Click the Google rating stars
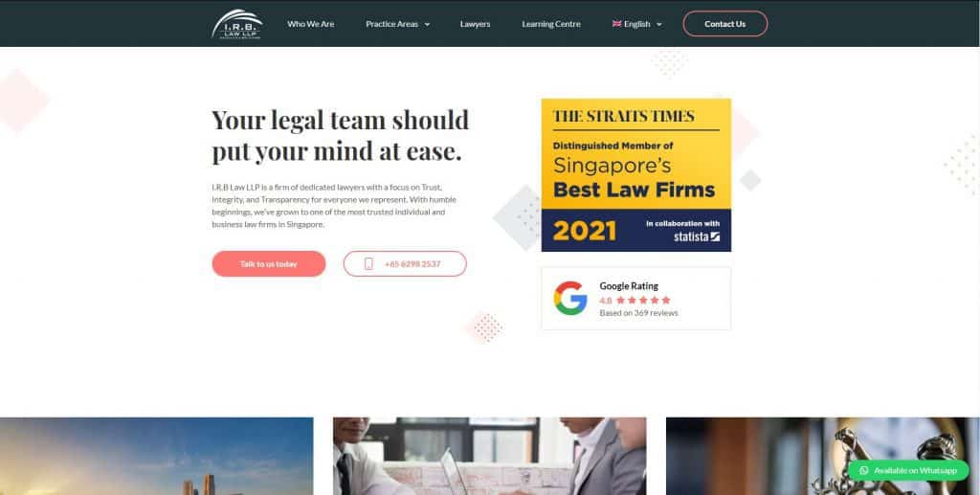 (x=643, y=300)
